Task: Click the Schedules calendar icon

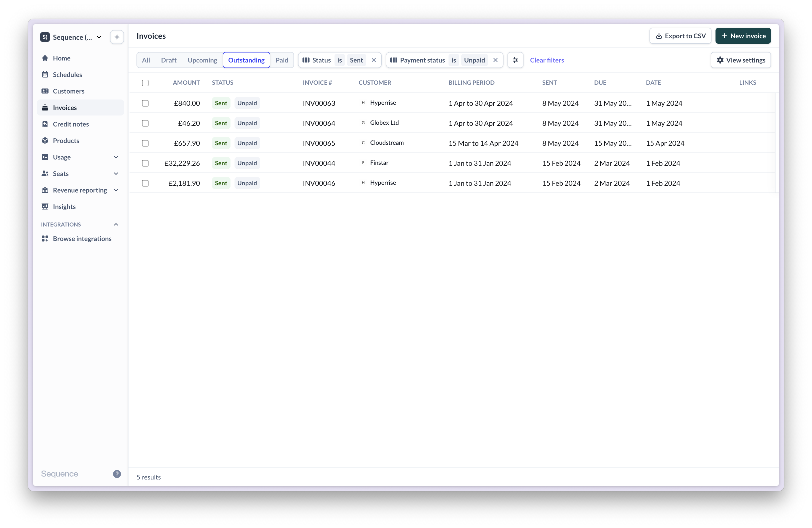Action: pos(45,74)
